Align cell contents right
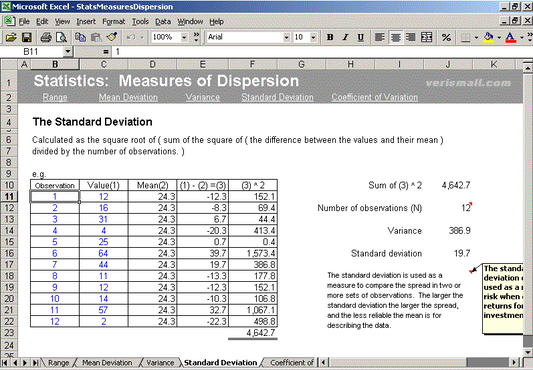Image resolution: width=533 pixels, height=370 pixels. (x=411, y=37)
